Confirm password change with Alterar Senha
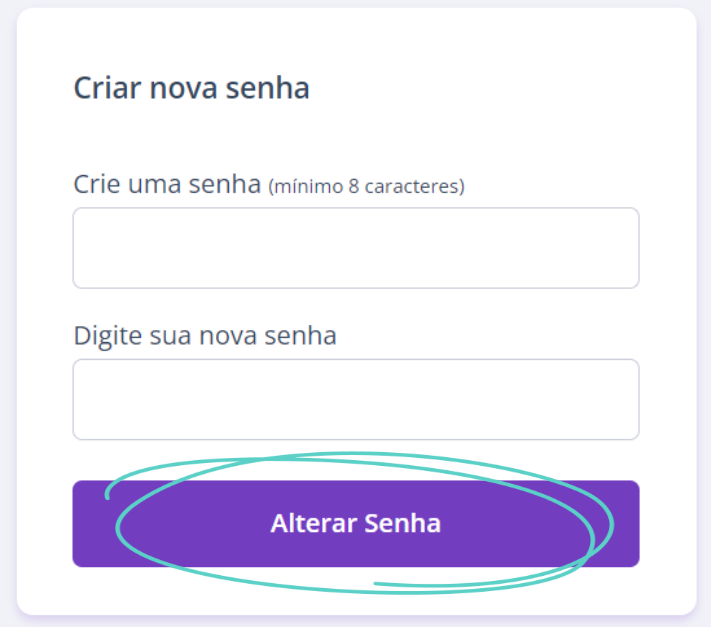711x627 pixels. click(x=356, y=524)
